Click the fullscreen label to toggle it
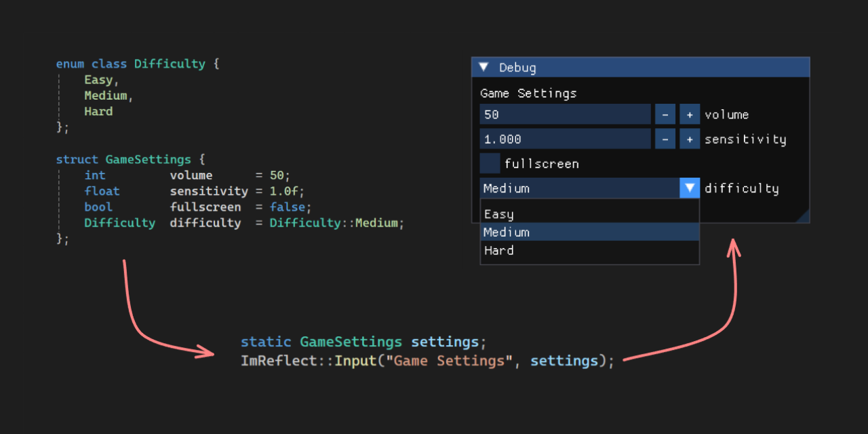 coord(541,163)
